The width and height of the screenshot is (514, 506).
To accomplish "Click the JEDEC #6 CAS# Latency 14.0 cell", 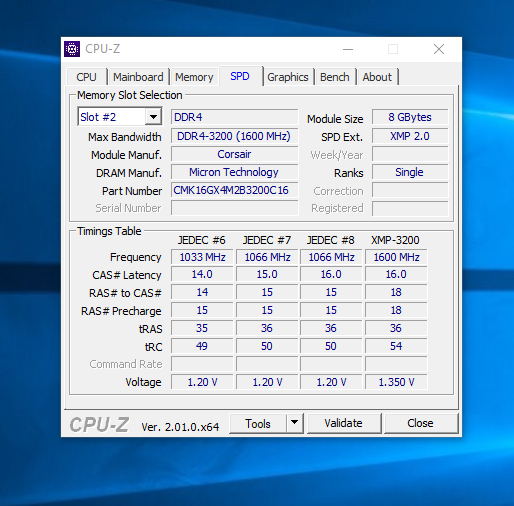I will [202, 274].
